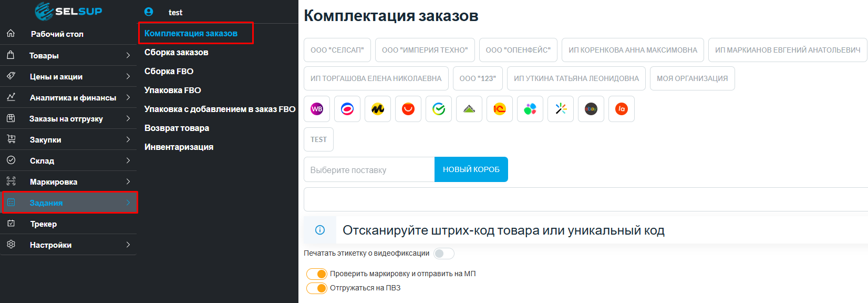Filter by the AliExpress smile icon
The width and height of the screenshot is (868, 303).
(x=408, y=109)
